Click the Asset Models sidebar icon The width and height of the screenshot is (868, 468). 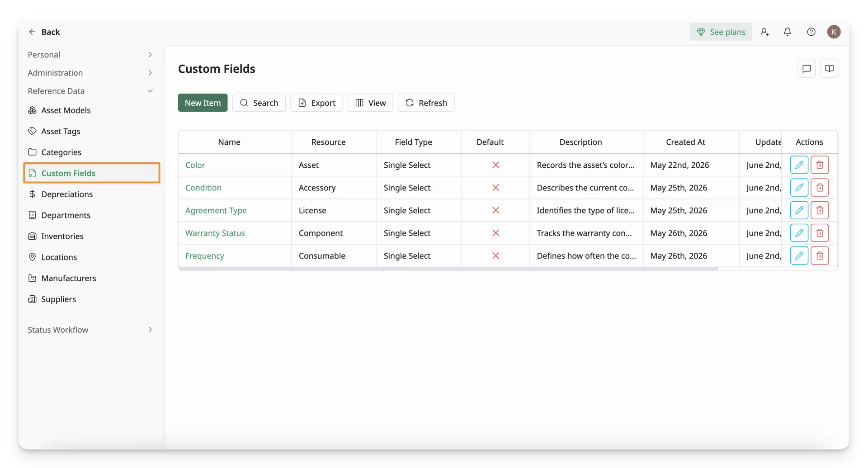pos(32,110)
